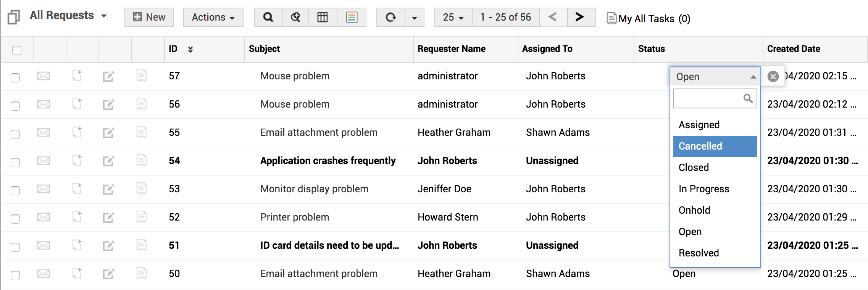The image size is (868, 290).
Task: Tick the select-all checkbox in the header
Action: [x=17, y=50]
